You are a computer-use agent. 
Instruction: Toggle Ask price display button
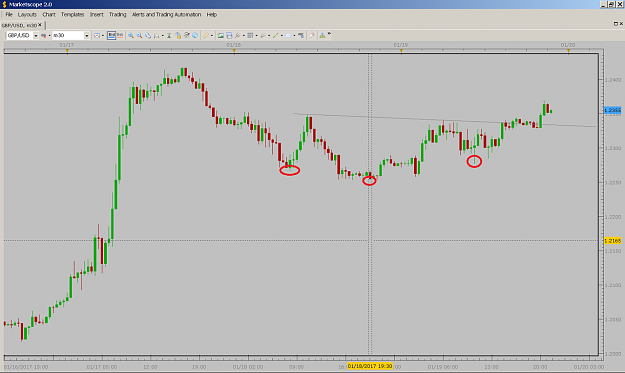click(x=120, y=35)
